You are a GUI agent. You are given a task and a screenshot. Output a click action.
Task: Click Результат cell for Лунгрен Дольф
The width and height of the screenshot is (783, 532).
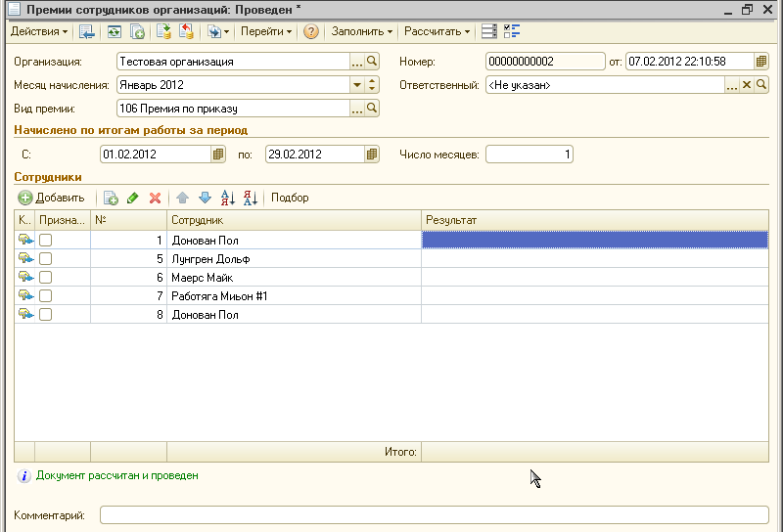click(595, 258)
